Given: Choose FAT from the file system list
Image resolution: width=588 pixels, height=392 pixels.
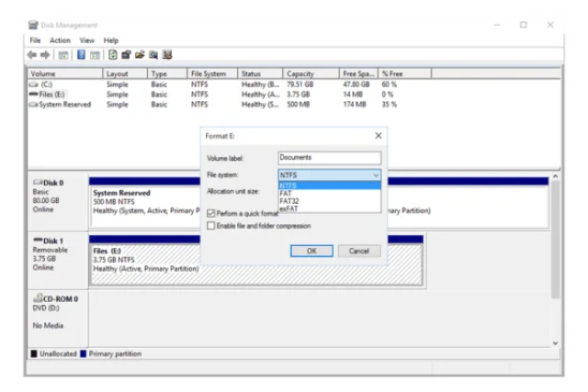Looking at the screenshot, I should 329,194.
